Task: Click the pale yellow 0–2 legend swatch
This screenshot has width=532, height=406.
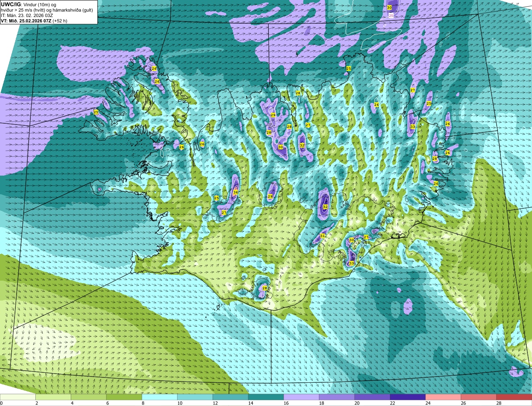Action: pos(18,397)
